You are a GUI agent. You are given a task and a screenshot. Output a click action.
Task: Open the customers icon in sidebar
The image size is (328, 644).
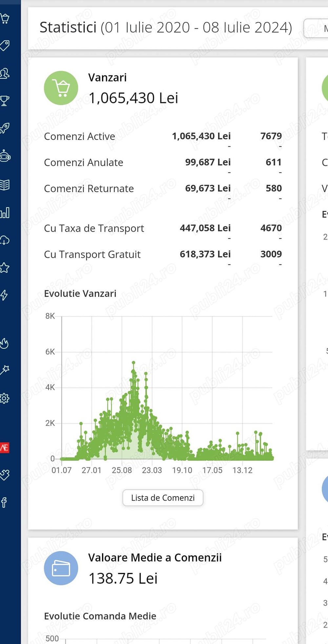click(x=5, y=73)
